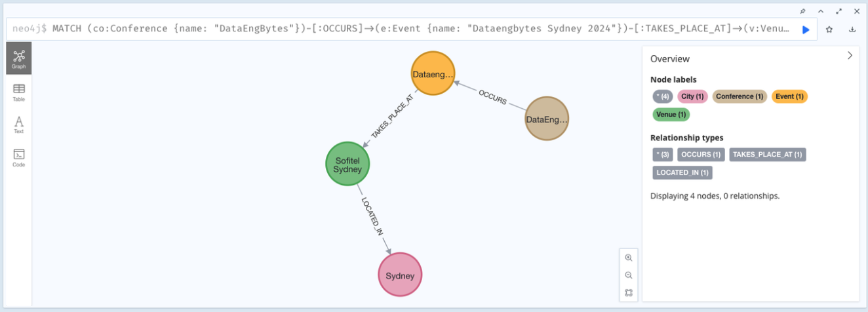This screenshot has width=868, height=312.
Task: Run the Cypher query with the play button
Action: click(x=806, y=29)
